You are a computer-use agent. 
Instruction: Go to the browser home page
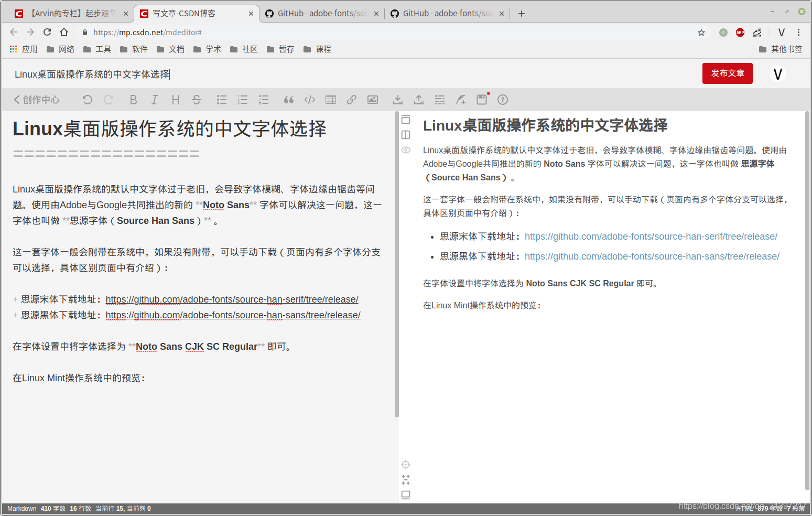64,32
